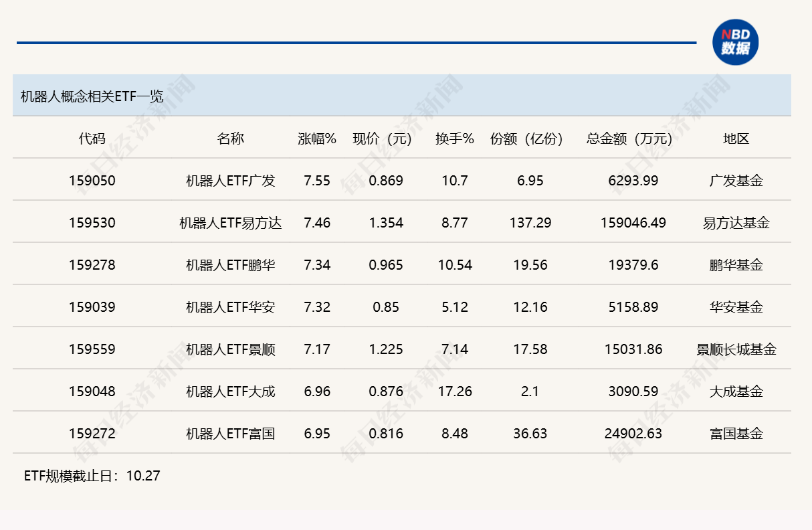Click the turnover value 10.7

point(455,181)
